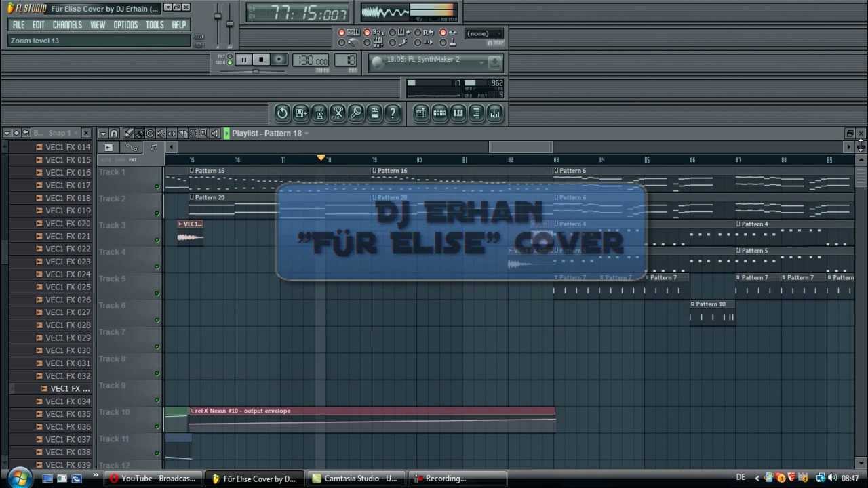This screenshot has width=868, height=488.
Task: Select the playlist slip tool
Action: click(172, 134)
